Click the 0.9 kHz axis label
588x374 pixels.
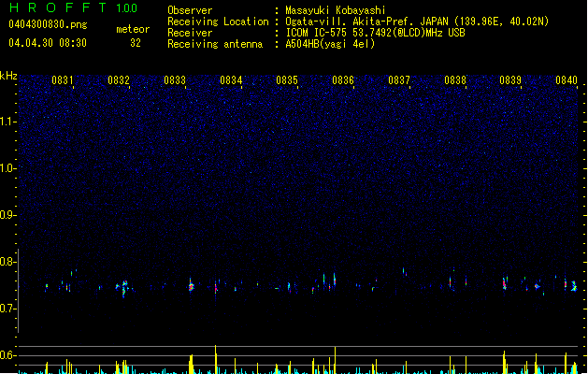(x=8, y=215)
